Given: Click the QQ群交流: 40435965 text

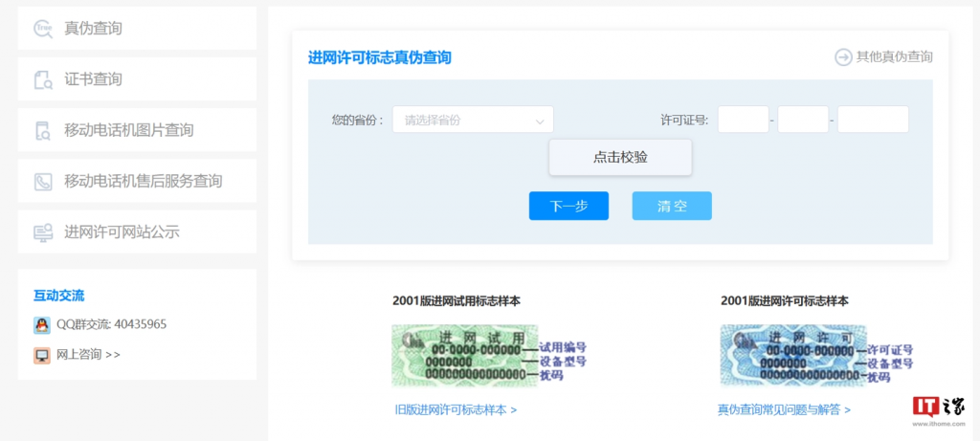Looking at the screenshot, I should pyautogui.click(x=111, y=325).
